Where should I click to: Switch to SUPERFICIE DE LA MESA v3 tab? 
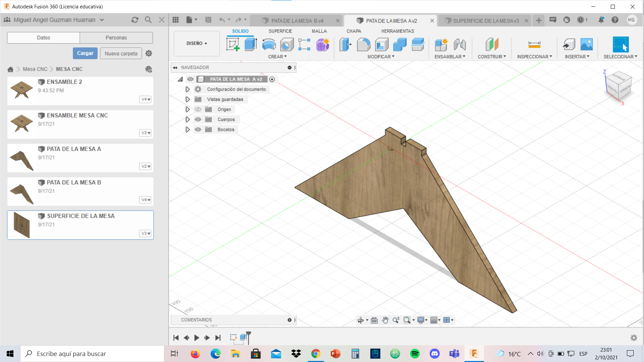click(x=485, y=21)
